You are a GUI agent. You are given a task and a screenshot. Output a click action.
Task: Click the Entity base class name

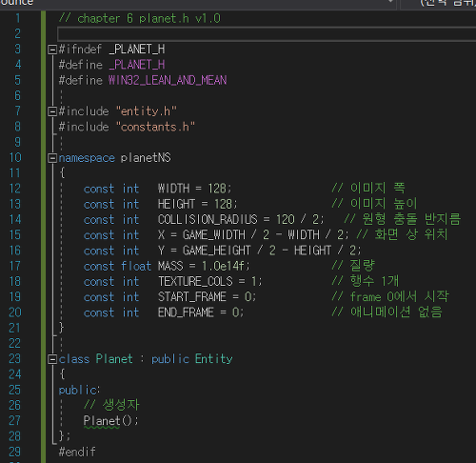[x=213, y=359]
